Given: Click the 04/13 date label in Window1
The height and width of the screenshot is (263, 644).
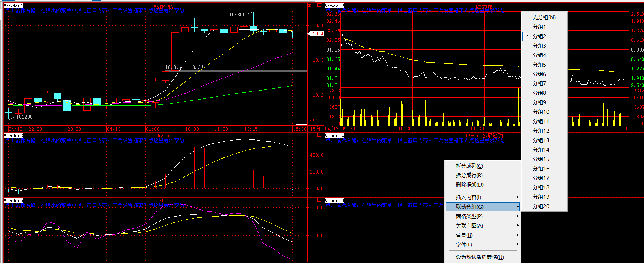Looking at the screenshot, I should point(114,129).
